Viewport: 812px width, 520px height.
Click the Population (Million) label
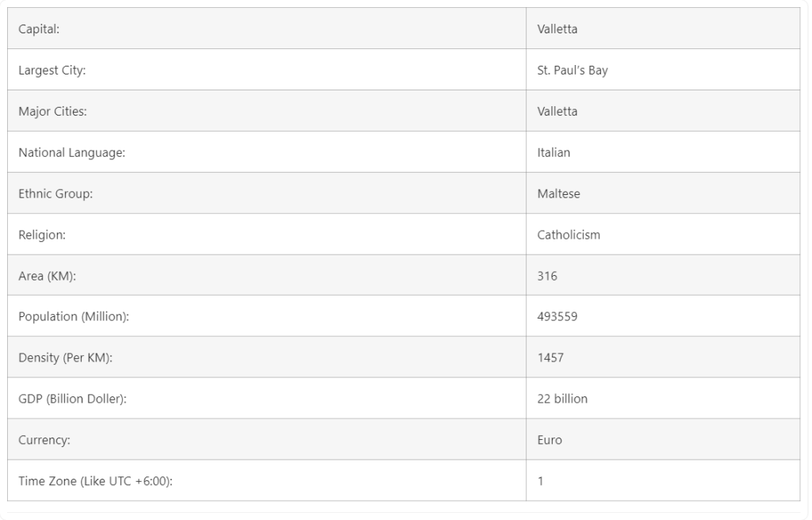pyautogui.click(x=74, y=317)
